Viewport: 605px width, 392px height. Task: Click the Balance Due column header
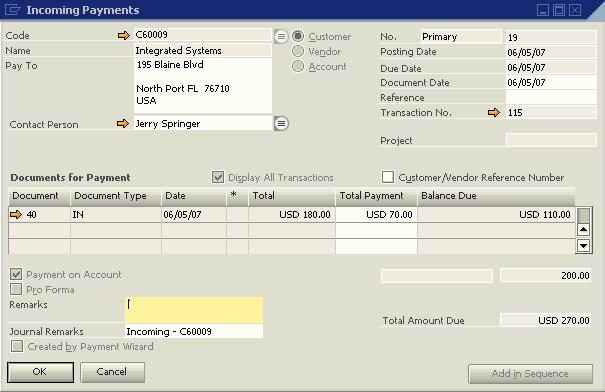pyautogui.click(x=496, y=196)
